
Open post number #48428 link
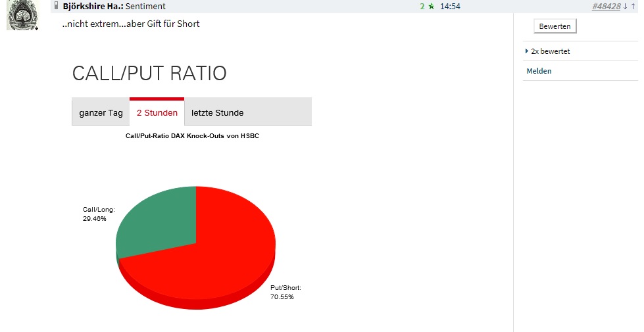(x=607, y=7)
